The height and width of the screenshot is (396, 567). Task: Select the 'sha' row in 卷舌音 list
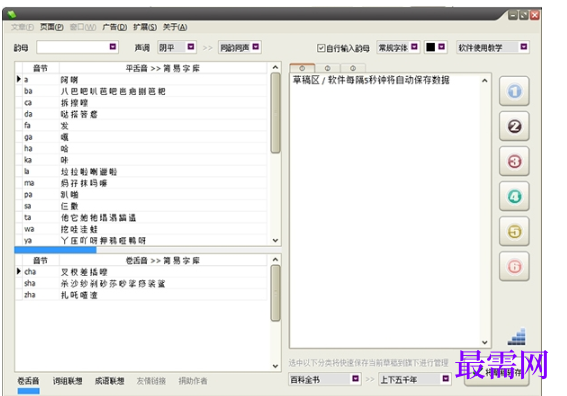tap(141, 283)
